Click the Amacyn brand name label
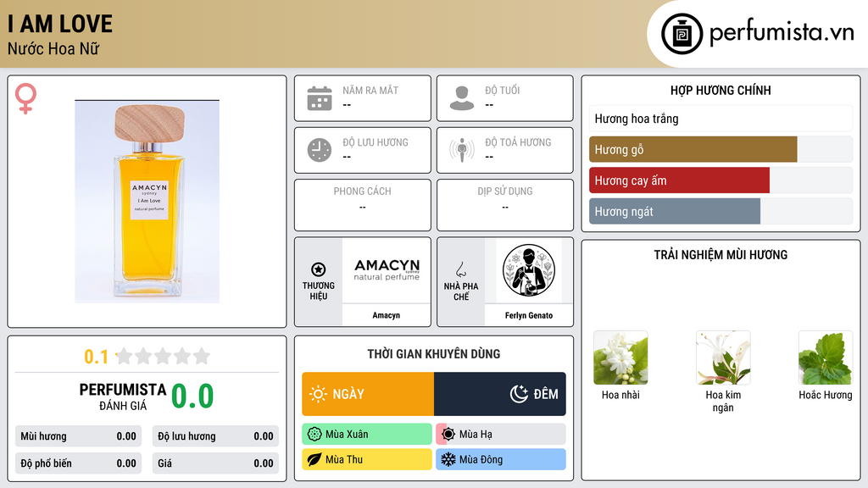 tap(386, 315)
